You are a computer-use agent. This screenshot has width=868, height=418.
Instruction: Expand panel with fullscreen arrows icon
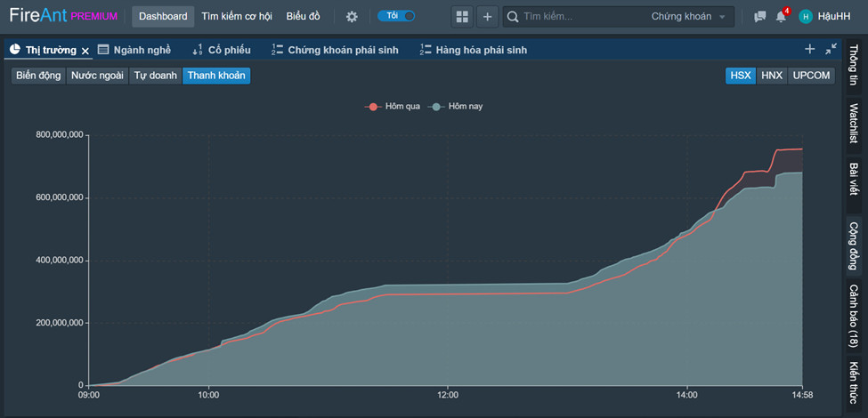point(831,50)
